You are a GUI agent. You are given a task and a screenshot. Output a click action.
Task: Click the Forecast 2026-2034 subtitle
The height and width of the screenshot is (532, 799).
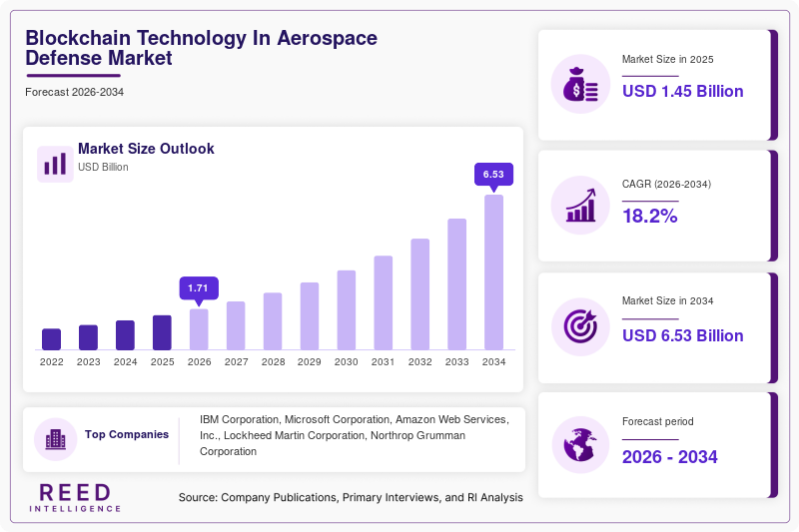(74, 92)
